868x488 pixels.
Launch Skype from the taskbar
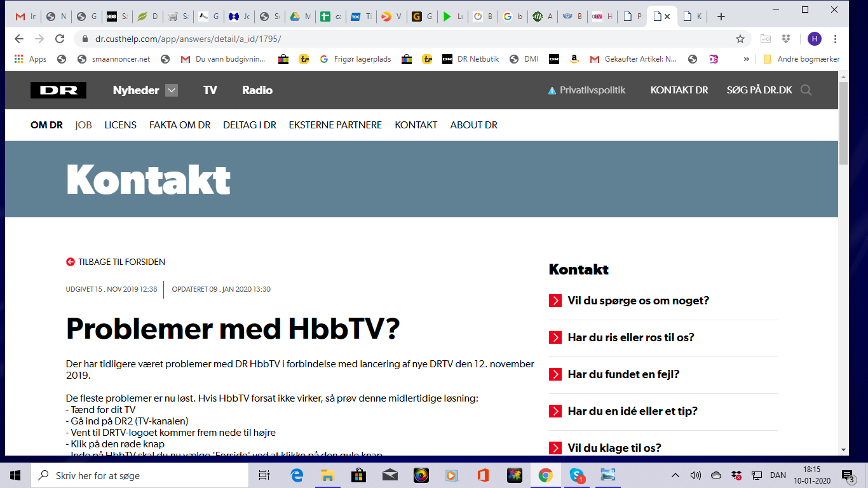coord(577,475)
